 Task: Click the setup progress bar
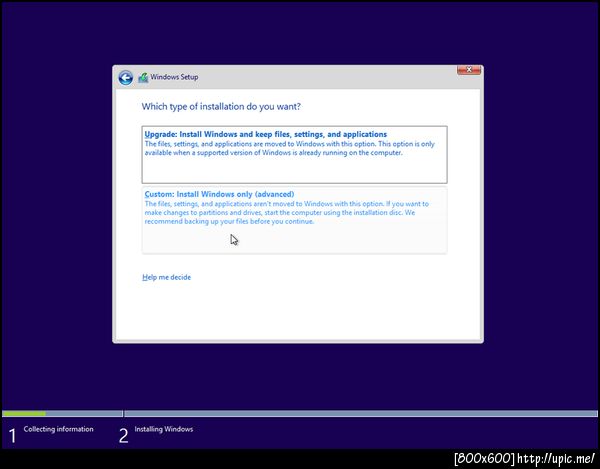pyautogui.click(x=300, y=414)
